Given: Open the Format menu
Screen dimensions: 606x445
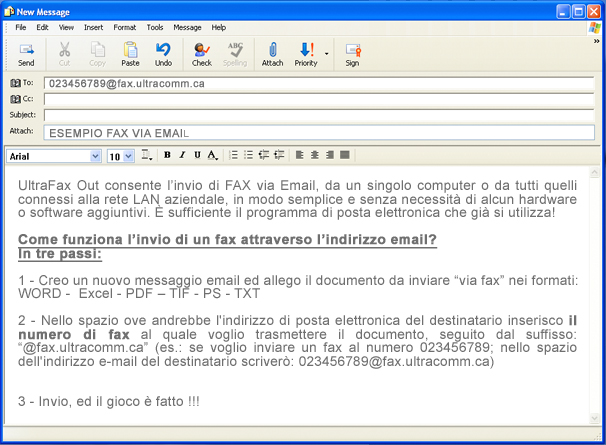Looking at the screenshot, I should [x=125, y=27].
